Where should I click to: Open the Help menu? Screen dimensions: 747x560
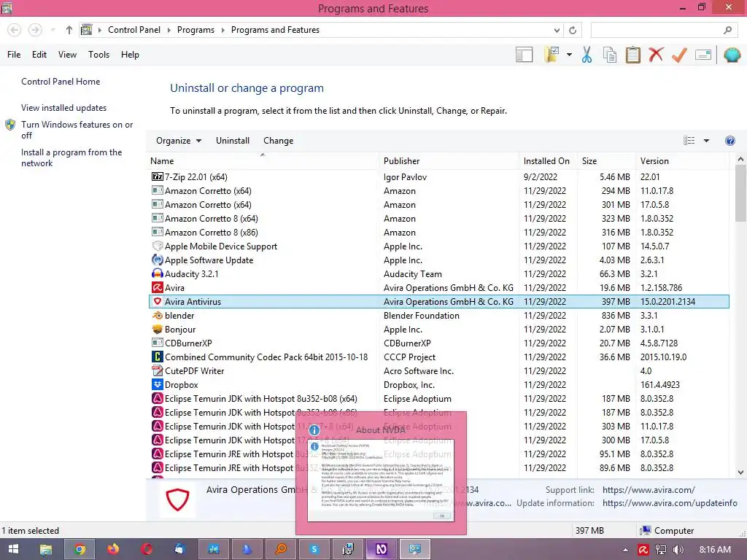[x=130, y=55]
